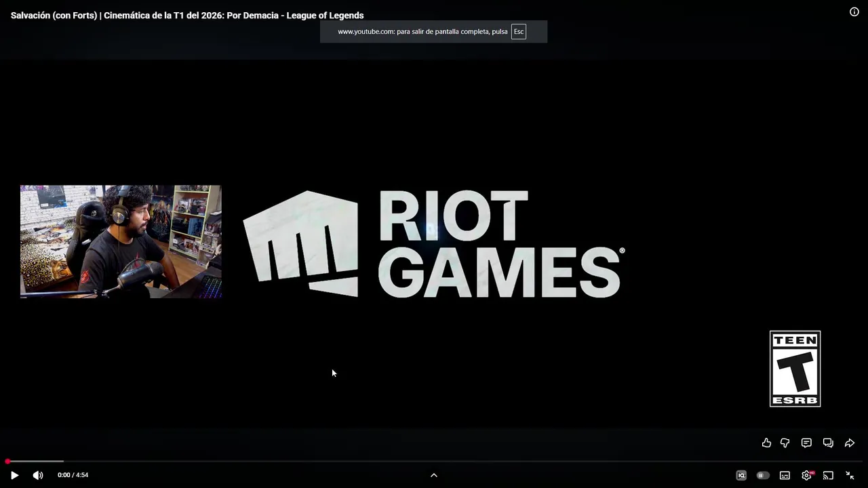Share the video via arrow icon

pos(850,443)
